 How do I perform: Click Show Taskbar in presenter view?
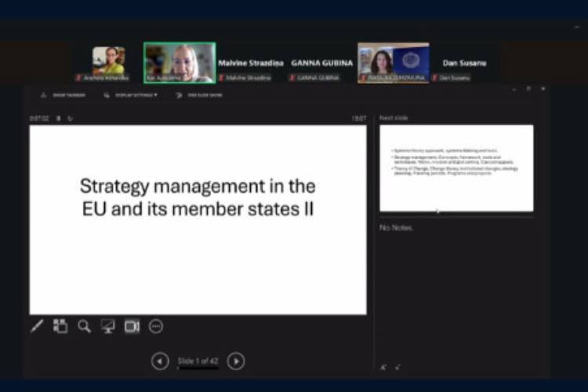[x=64, y=95]
